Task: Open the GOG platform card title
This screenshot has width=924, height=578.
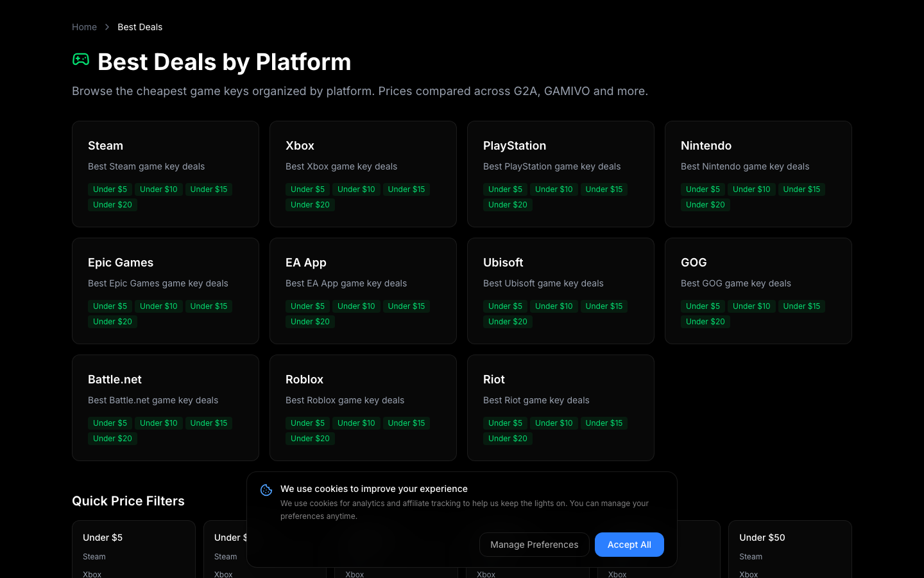Action: 694,263
